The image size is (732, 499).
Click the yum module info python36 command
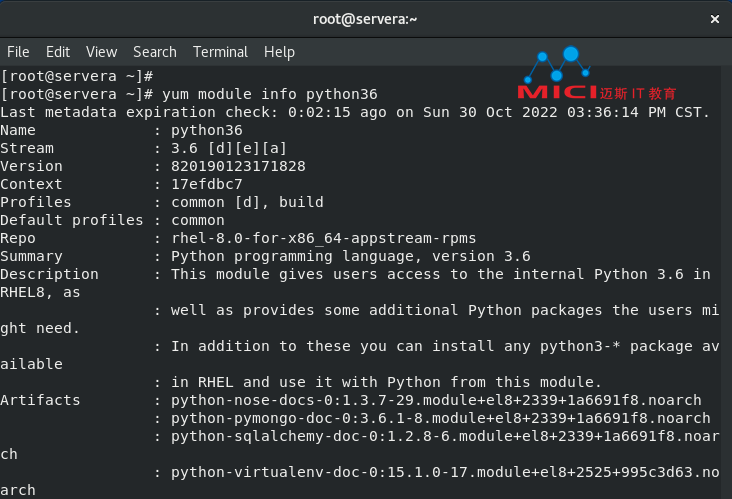(270, 94)
